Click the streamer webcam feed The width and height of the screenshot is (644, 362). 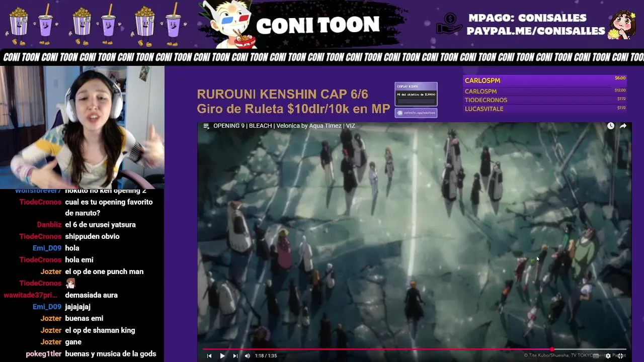82,127
